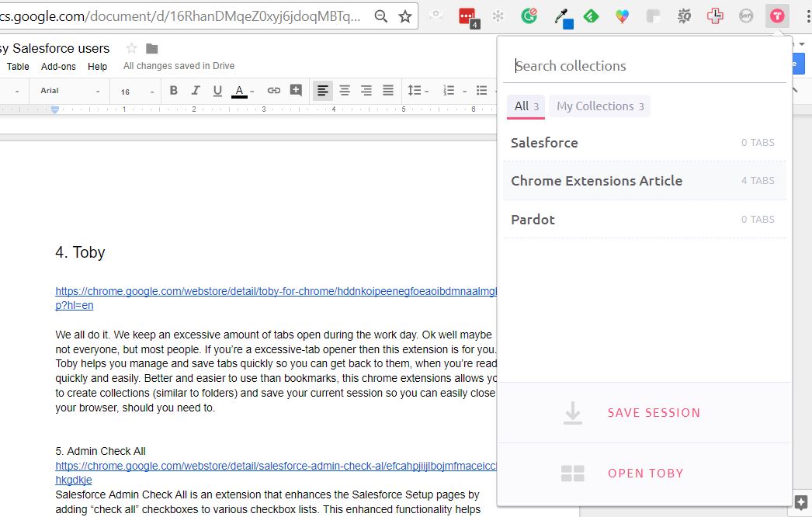Open the Help menu

point(97,66)
